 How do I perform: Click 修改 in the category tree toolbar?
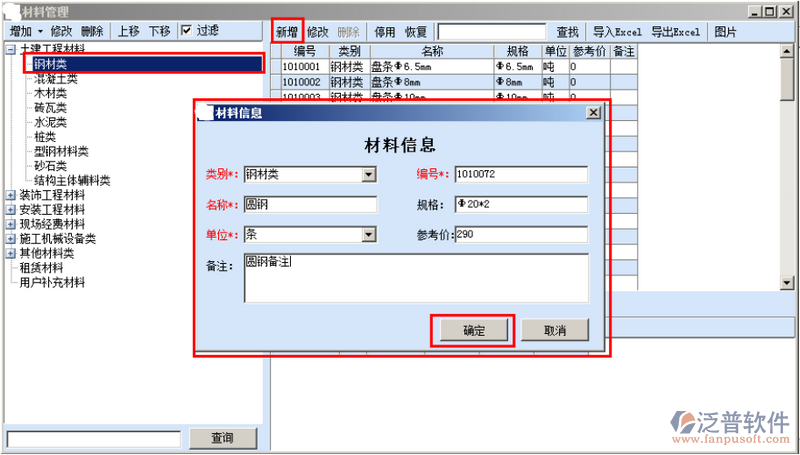click(x=61, y=31)
